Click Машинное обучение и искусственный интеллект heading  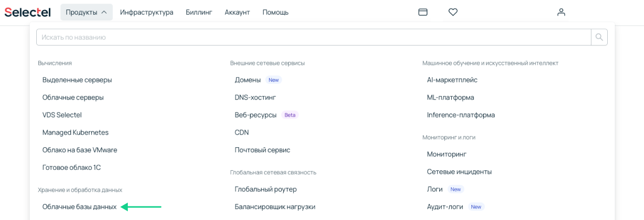pyautogui.click(x=491, y=63)
